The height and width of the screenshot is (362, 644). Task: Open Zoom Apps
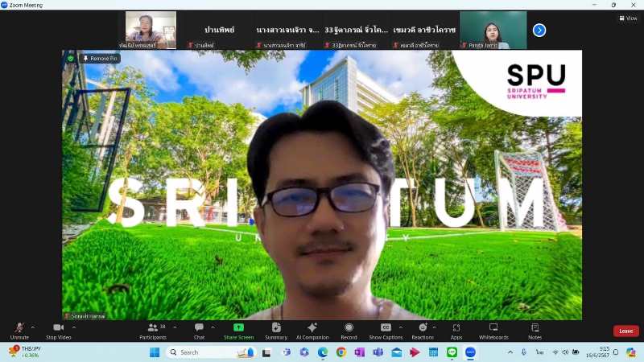[456, 331]
